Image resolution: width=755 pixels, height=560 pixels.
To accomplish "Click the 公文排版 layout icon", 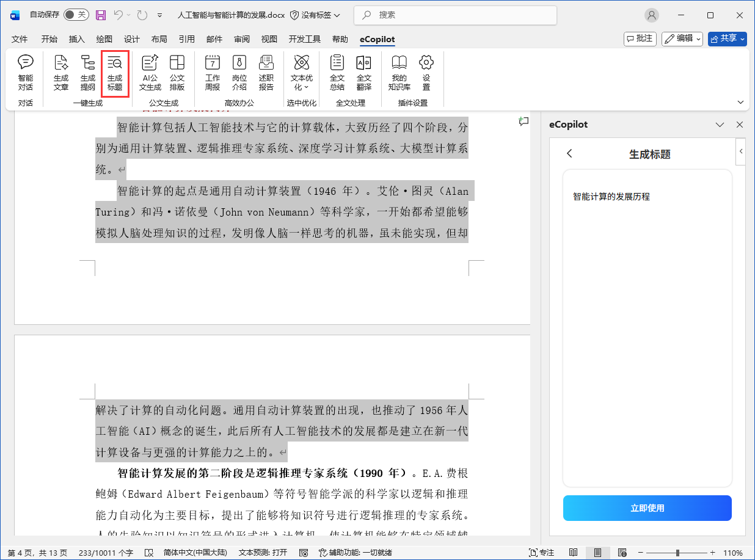I will pos(177,73).
